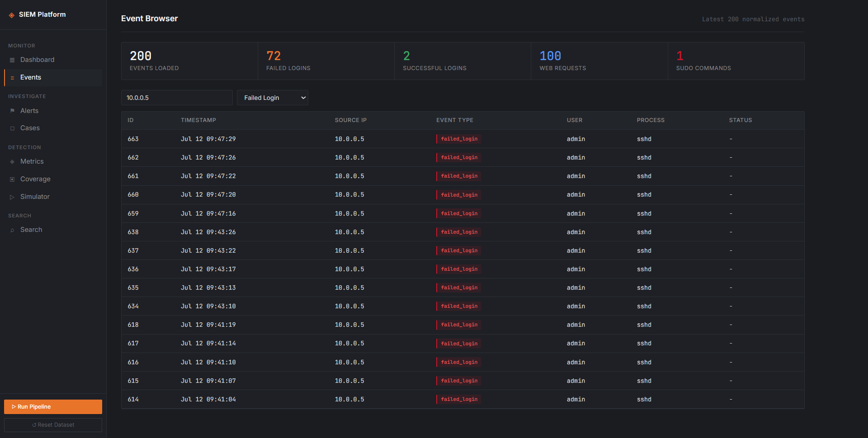Viewport: 868px width, 438px height.
Task: Run the pipeline with the orange button
Action: (x=53, y=407)
